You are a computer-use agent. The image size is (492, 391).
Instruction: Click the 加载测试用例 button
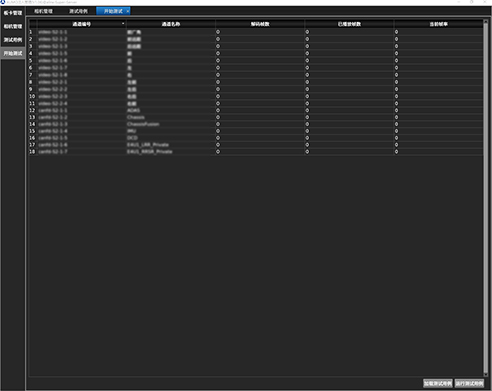coord(438,383)
